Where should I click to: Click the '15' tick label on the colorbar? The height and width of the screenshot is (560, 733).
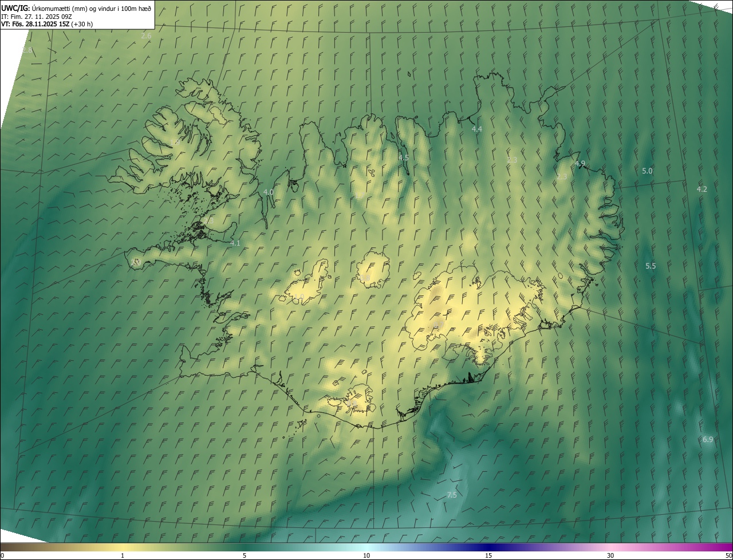pos(488,556)
